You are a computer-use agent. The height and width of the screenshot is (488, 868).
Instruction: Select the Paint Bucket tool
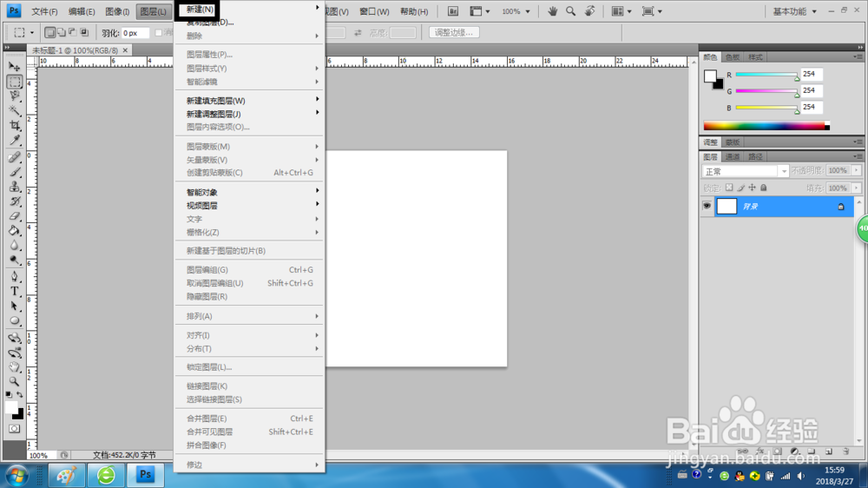[x=15, y=230]
